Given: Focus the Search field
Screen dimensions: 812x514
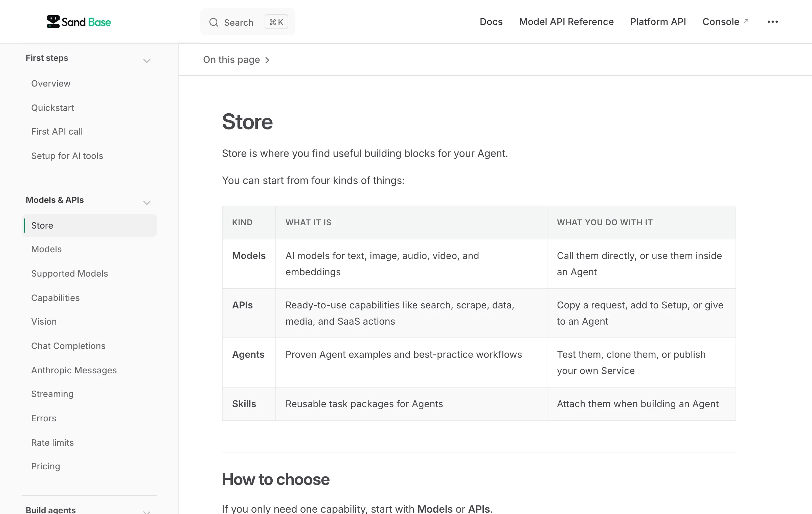Looking at the screenshot, I should [248, 22].
